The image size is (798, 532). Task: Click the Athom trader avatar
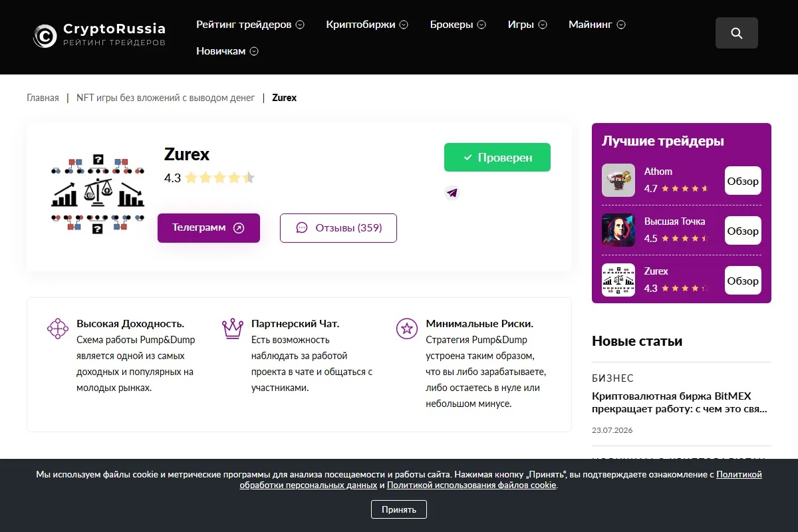click(x=618, y=180)
